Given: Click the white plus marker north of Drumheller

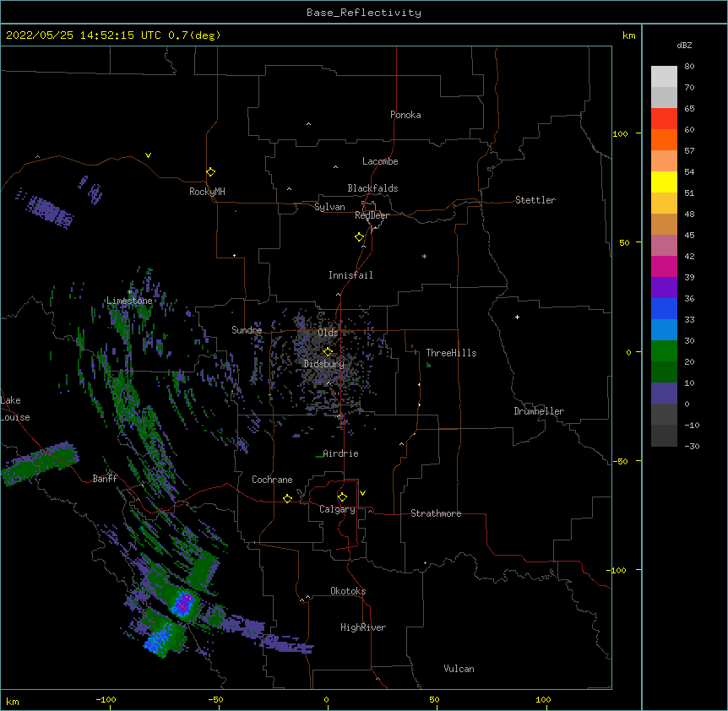Looking at the screenshot, I should pyautogui.click(x=517, y=317).
